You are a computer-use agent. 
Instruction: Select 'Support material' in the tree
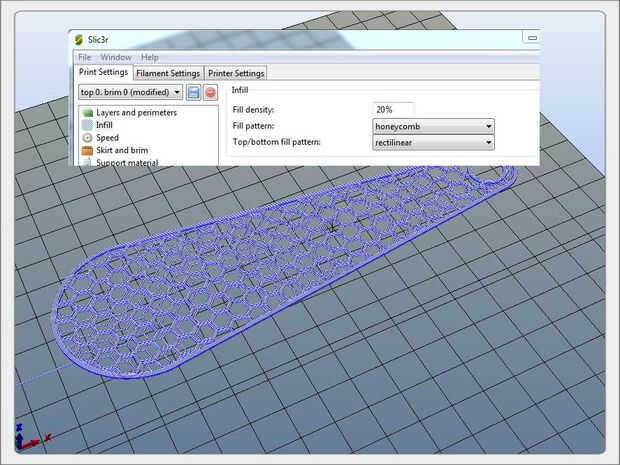point(127,162)
